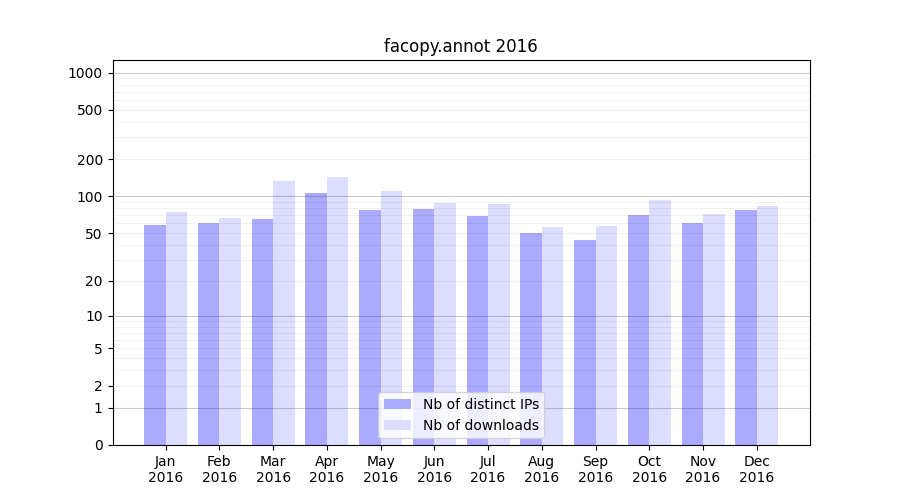Image resolution: width=900 pixels, height=500 pixels.
Task: Click the Apr 2016 x-axis label
Action: click(x=327, y=469)
